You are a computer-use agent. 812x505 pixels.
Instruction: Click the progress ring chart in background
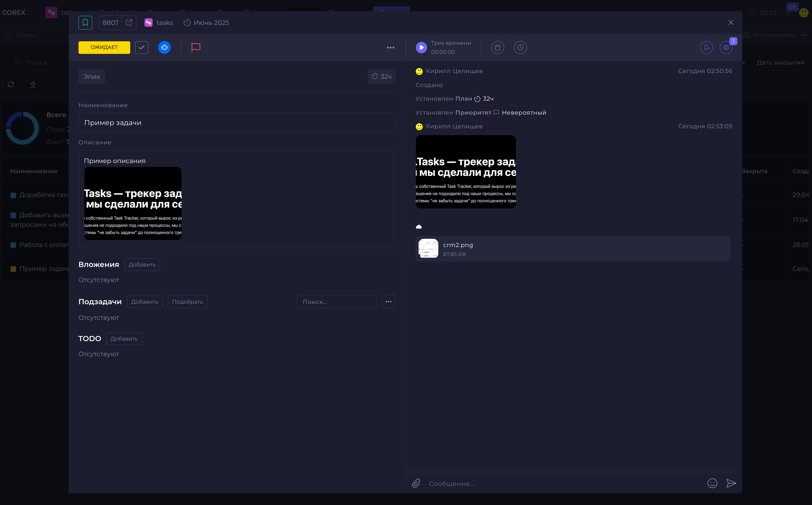click(x=22, y=128)
